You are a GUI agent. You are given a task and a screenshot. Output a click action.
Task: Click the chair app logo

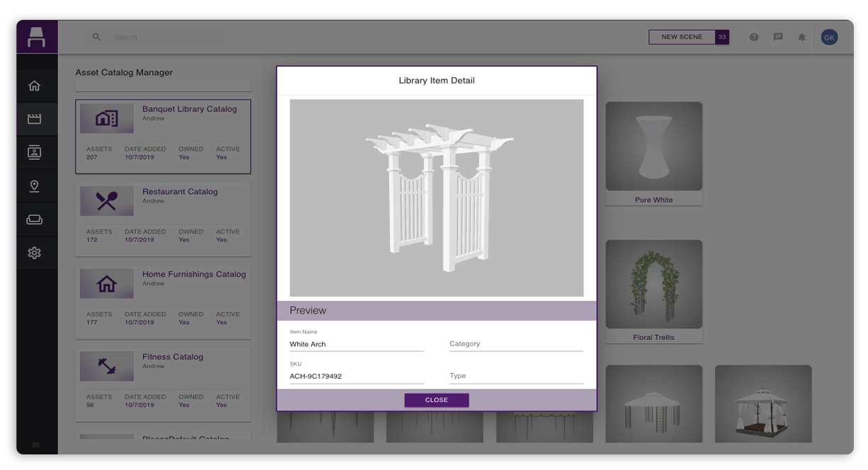(36, 37)
